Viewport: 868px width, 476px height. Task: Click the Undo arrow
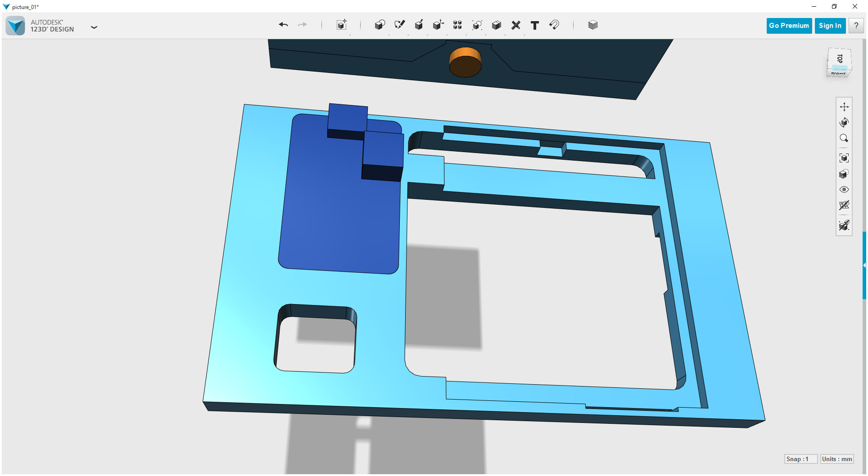click(283, 25)
